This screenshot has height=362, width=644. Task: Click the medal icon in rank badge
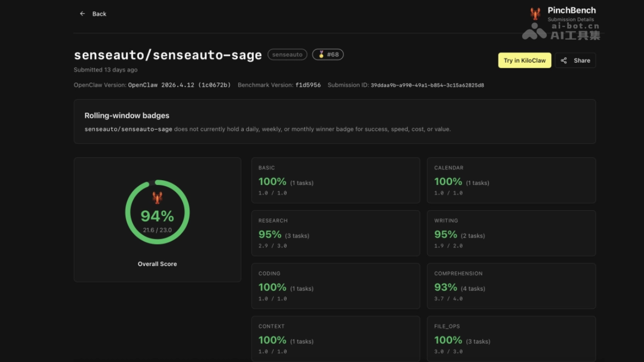321,55
